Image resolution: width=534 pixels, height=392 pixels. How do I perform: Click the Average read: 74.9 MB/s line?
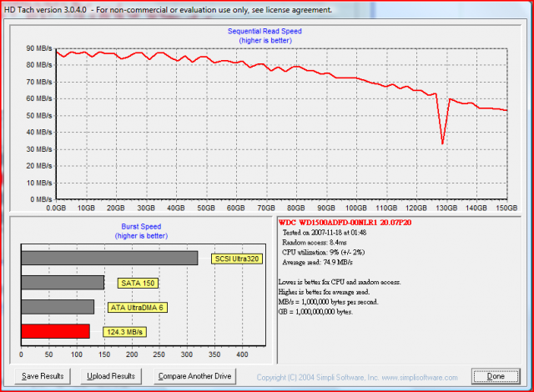pos(317,262)
